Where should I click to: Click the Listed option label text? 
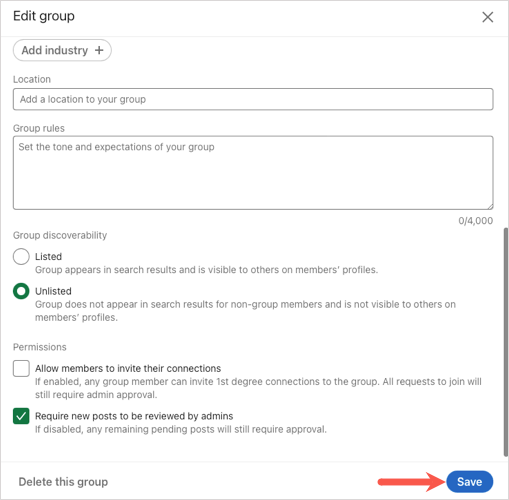(49, 257)
